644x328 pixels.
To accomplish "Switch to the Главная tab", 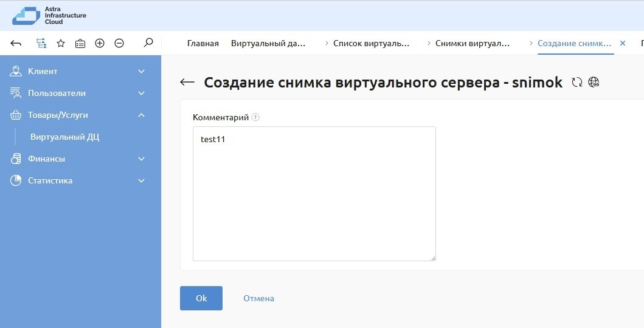I will point(203,43).
